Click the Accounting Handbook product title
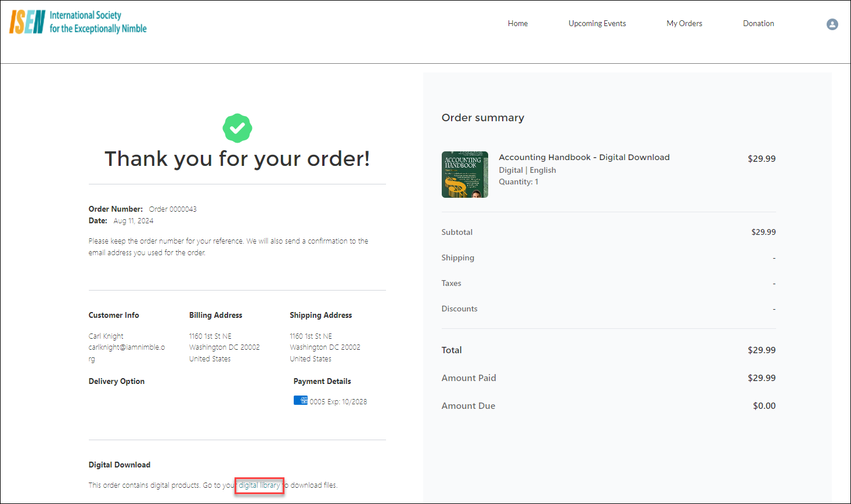The height and width of the screenshot is (504, 851). 584,157
